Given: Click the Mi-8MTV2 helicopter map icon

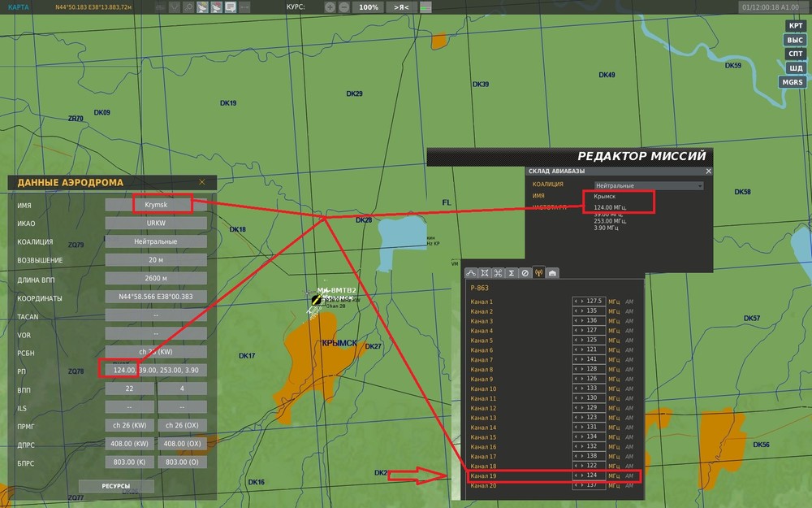Looking at the screenshot, I should pyautogui.click(x=317, y=300).
